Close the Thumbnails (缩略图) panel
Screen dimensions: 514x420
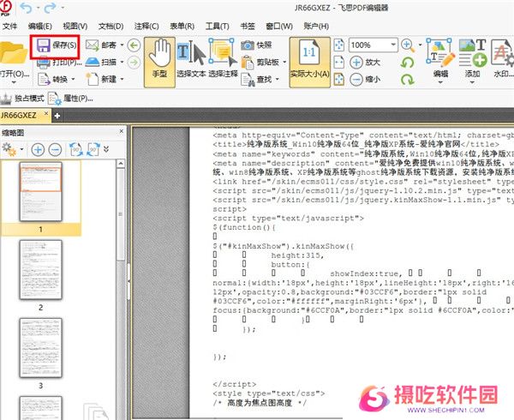[x=122, y=131]
